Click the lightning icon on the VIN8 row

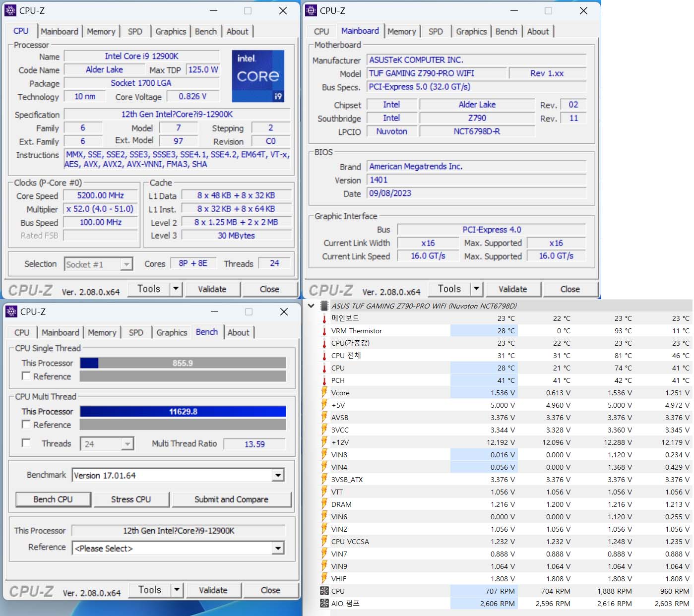click(324, 454)
